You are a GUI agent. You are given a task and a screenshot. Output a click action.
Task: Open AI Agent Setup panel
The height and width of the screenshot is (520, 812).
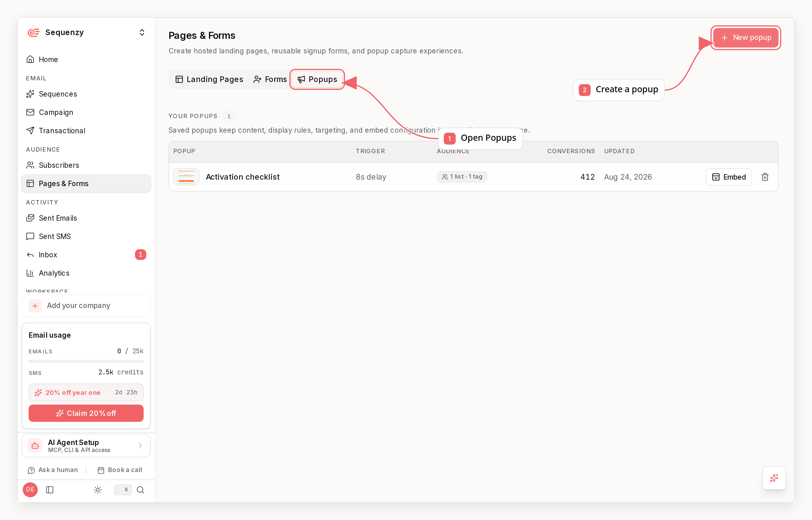(x=86, y=446)
